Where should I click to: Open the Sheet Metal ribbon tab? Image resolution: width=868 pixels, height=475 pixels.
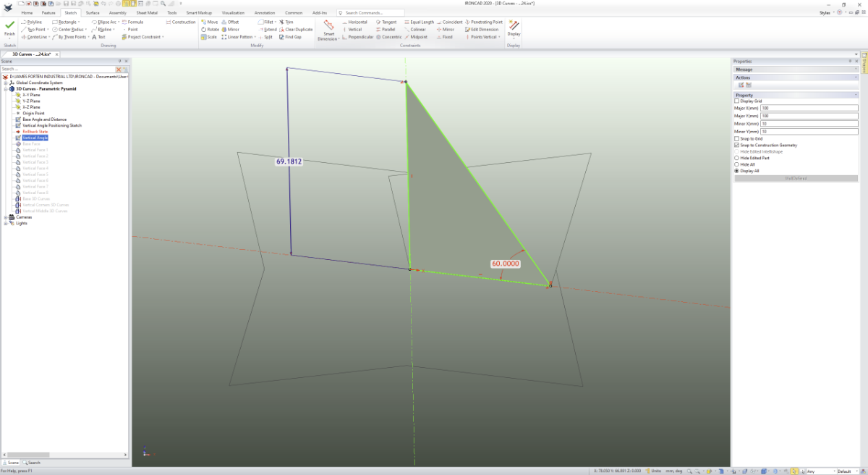[148, 13]
